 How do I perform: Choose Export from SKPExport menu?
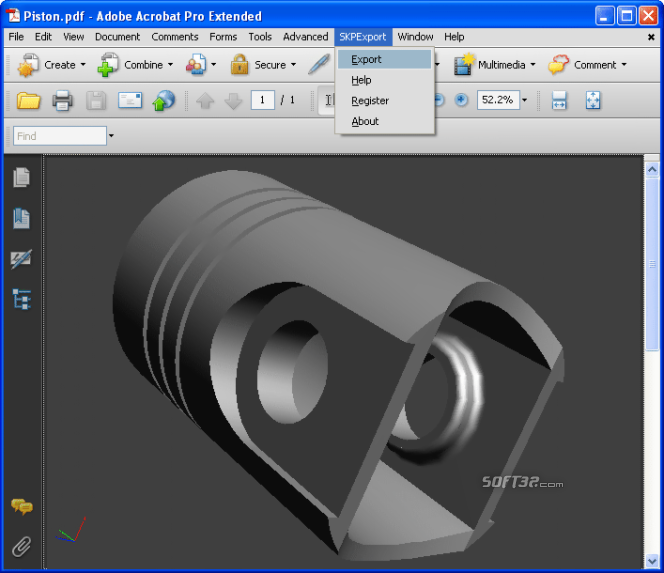(x=384, y=59)
